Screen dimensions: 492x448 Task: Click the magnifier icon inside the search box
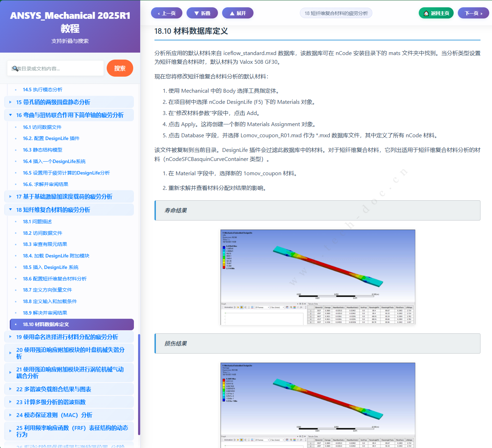point(15,69)
